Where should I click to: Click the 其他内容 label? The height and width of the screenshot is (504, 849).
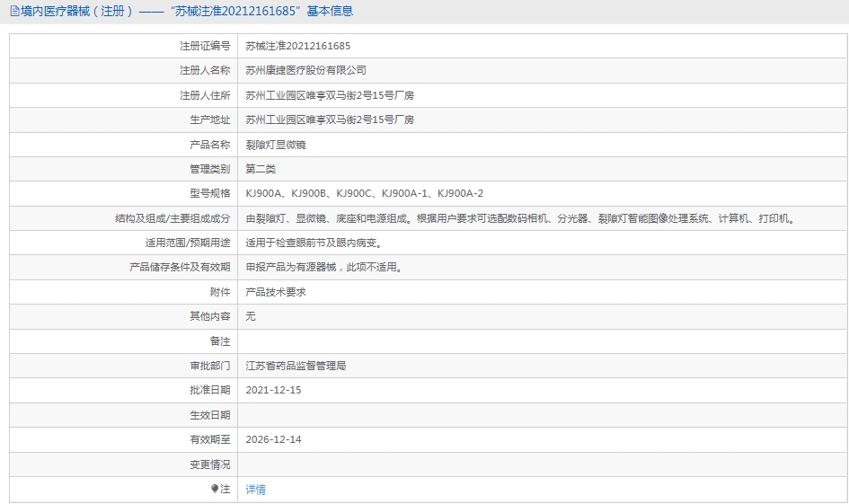pyautogui.click(x=210, y=316)
